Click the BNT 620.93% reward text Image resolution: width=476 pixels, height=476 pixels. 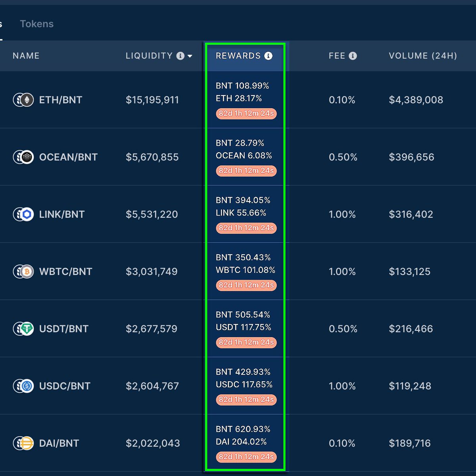(x=243, y=429)
